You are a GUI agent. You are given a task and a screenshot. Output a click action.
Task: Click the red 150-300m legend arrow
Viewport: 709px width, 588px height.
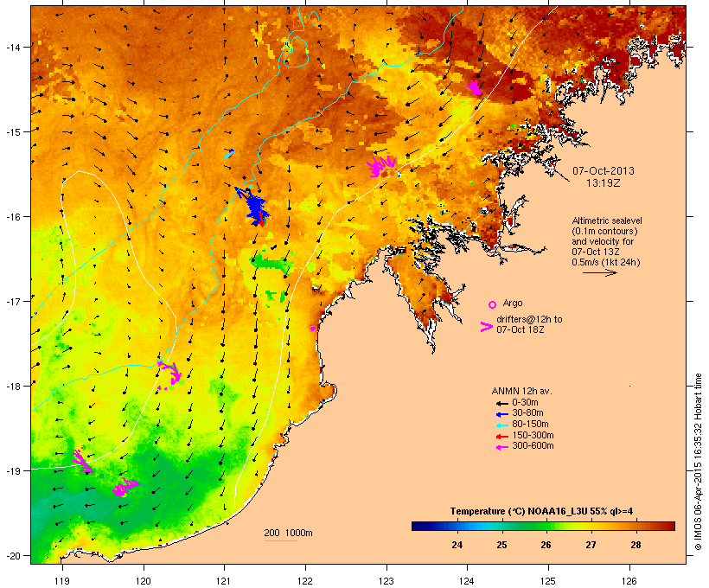pyautogui.click(x=501, y=437)
